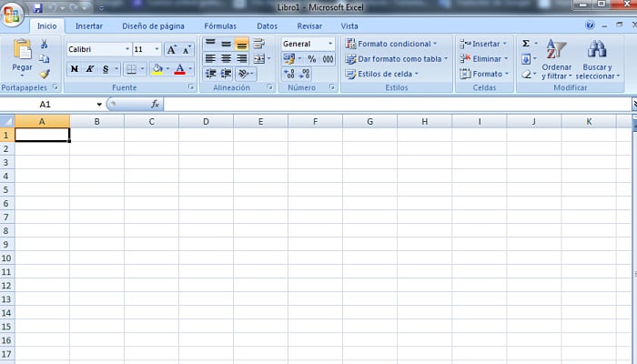Increase indent in Alineación group
Viewport: 637px width, 364px height.
click(x=226, y=74)
